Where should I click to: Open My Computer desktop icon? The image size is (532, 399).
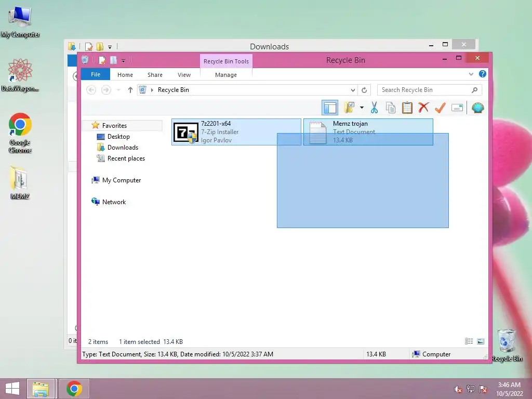pyautogui.click(x=20, y=22)
